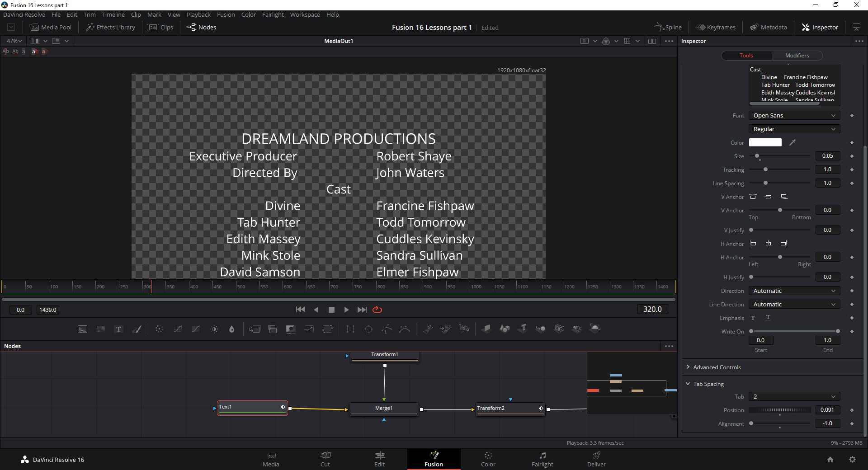868x470 pixels.
Task: Open the viewer zoom 47% dropdown
Action: [x=14, y=41]
